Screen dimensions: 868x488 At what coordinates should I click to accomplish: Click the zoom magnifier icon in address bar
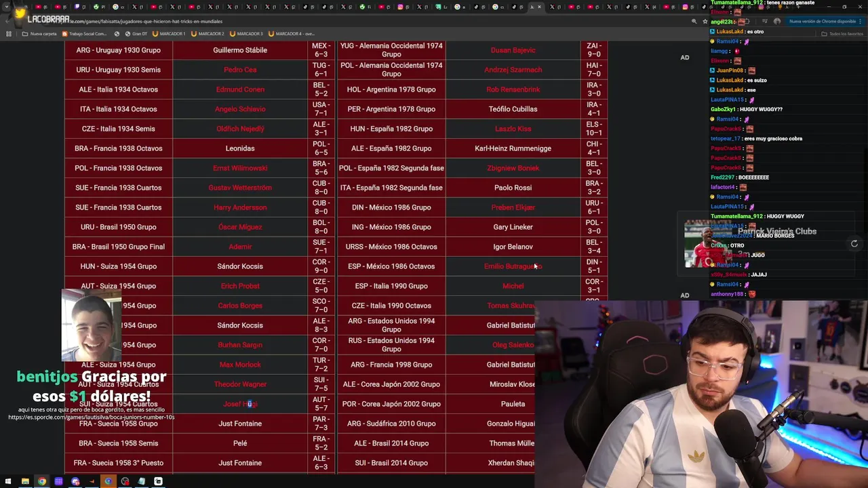[694, 22]
